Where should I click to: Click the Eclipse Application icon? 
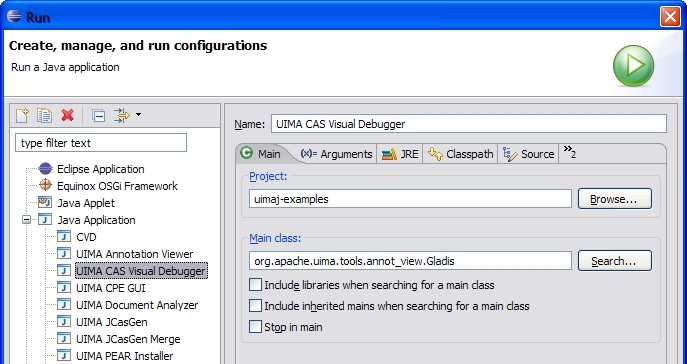coord(45,169)
